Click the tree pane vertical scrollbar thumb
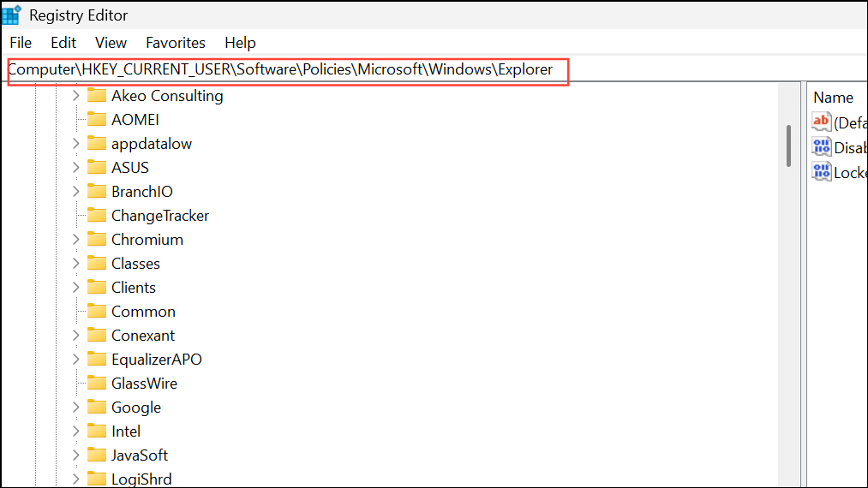This screenshot has width=868, height=488. (x=788, y=146)
